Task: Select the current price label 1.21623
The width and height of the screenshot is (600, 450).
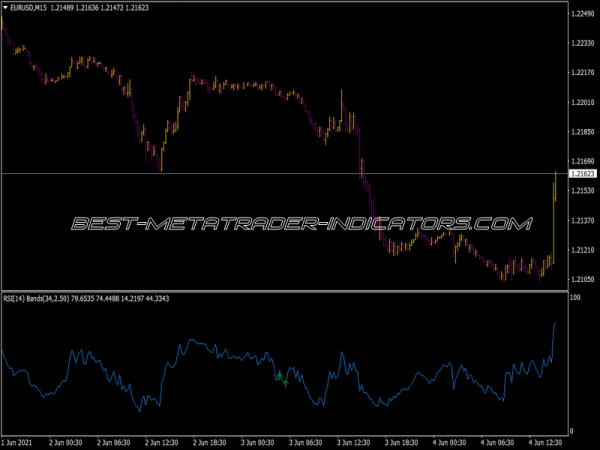Action: coord(583,174)
